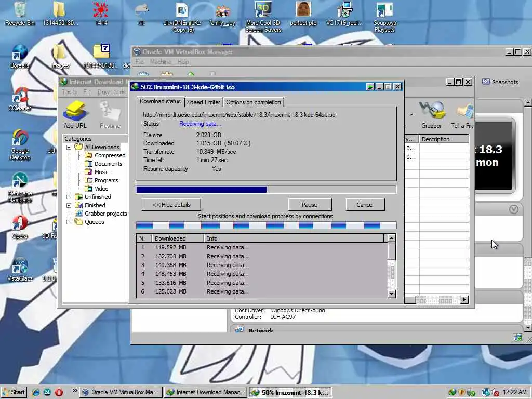Image resolution: width=532 pixels, height=399 pixels.
Task: Click the Description column header
Action: [x=444, y=139]
